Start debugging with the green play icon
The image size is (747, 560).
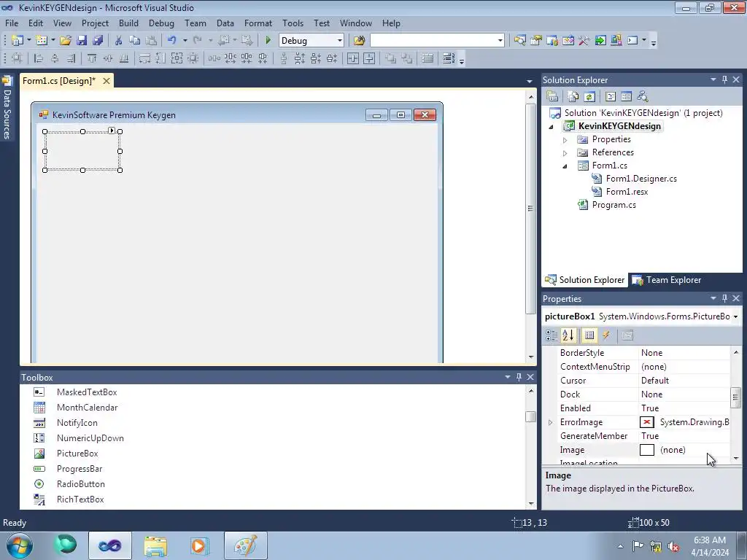(268, 41)
